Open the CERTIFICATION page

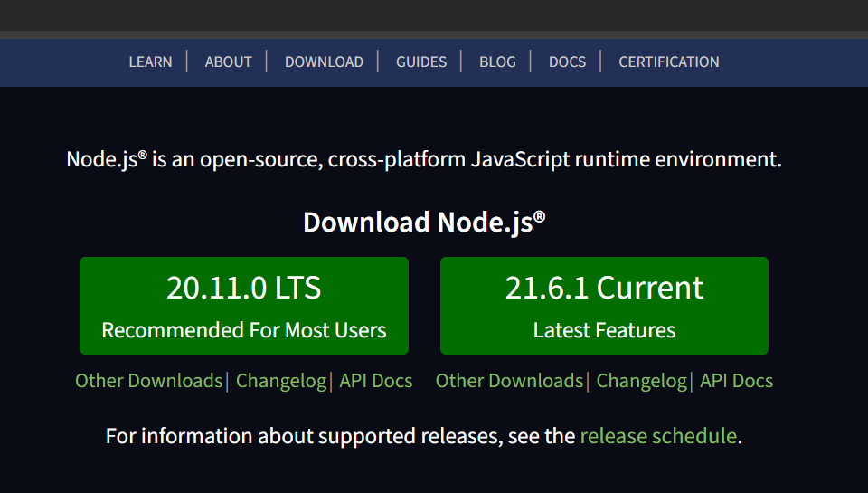[x=669, y=62]
